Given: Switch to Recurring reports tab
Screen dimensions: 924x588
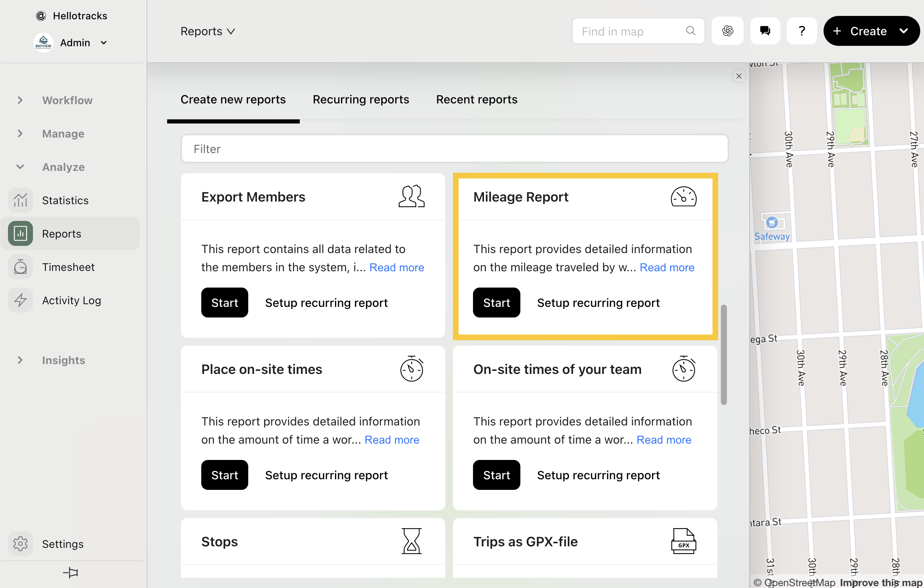Looking at the screenshot, I should 361,99.
